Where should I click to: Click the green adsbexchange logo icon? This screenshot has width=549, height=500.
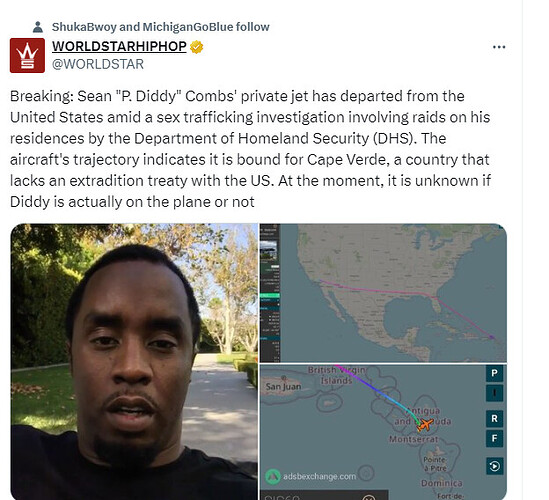(x=273, y=477)
